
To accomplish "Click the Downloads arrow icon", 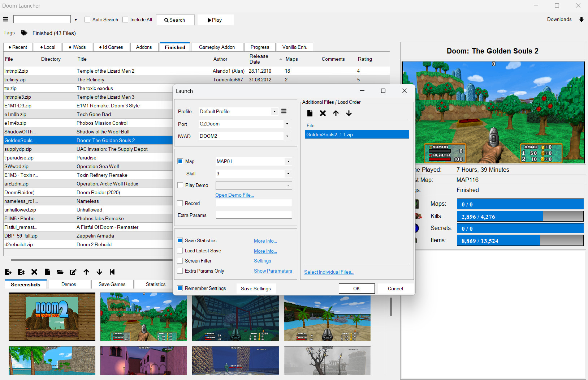I will (x=581, y=20).
